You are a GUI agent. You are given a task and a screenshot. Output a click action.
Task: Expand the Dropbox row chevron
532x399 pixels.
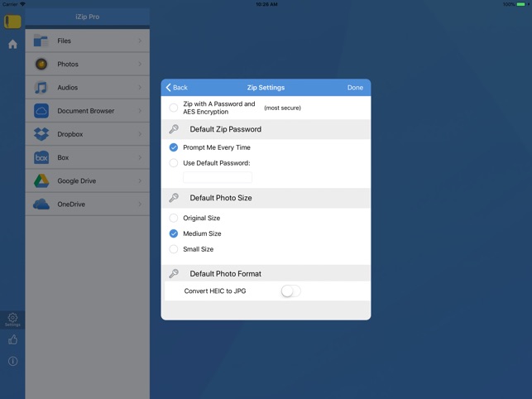140,134
